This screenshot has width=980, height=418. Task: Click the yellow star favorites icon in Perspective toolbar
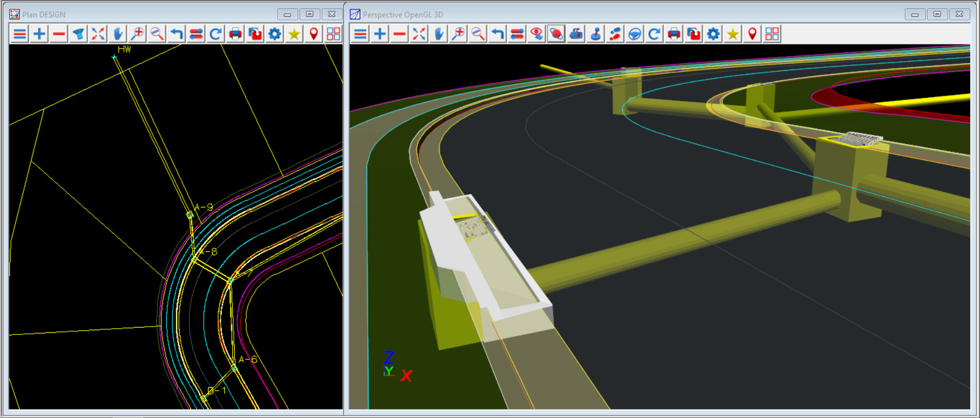point(733,34)
